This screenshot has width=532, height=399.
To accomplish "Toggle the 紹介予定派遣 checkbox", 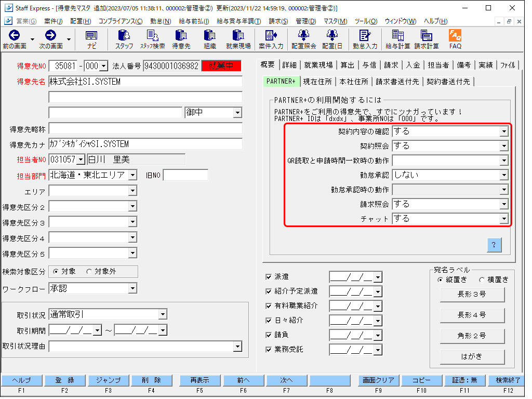I will (269, 291).
